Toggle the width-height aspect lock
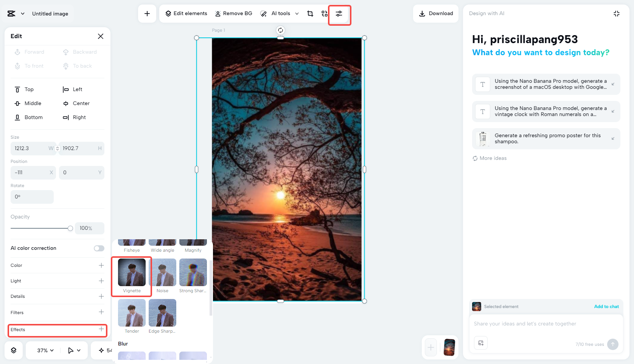Image resolution: width=634 pixels, height=364 pixels. click(x=57, y=149)
